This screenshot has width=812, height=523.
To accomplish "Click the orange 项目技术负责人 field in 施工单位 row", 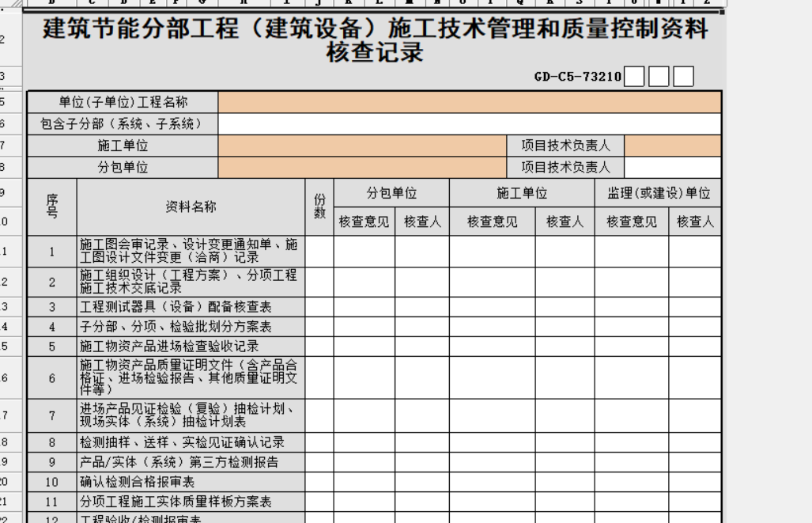I will (x=673, y=146).
